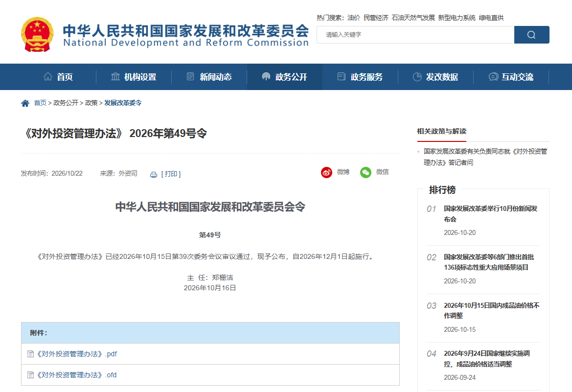The width and height of the screenshot is (572, 392).
Task: Click the magnifier search button
Action: point(531,35)
